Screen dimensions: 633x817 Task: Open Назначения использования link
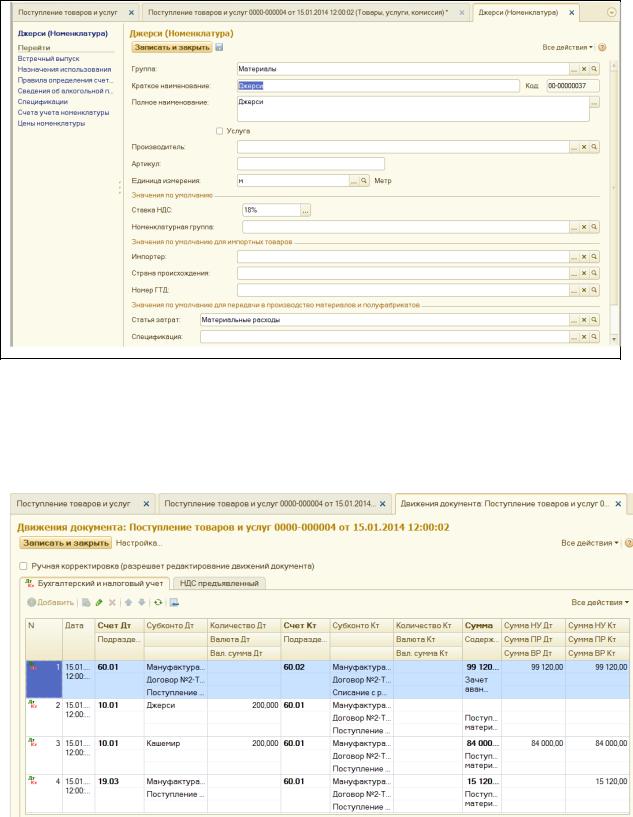pyautogui.click(x=65, y=69)
